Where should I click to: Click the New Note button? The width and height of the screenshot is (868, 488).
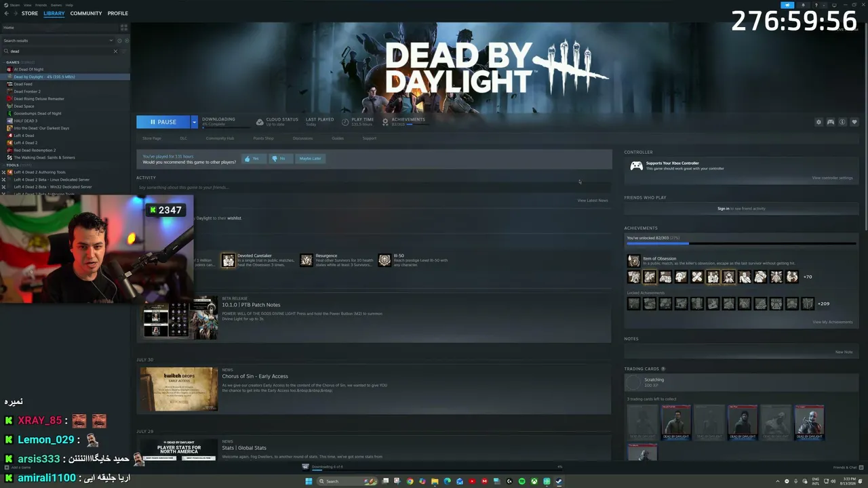(844, 352)
